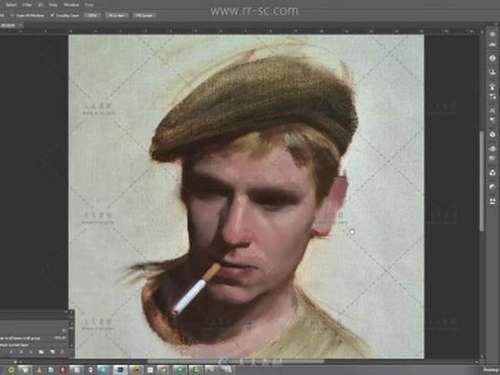
Task: Open the Select menu
Action: [11, 5]
